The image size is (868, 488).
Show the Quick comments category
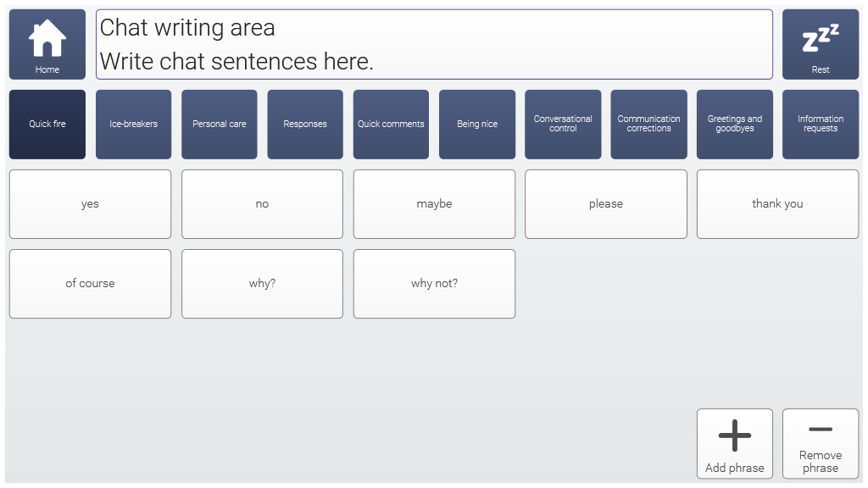[x=391, y=125]
